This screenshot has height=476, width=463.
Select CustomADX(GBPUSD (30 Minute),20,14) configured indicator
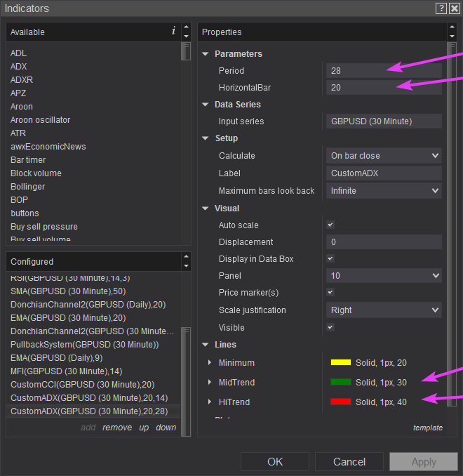[x=89, y=398]
